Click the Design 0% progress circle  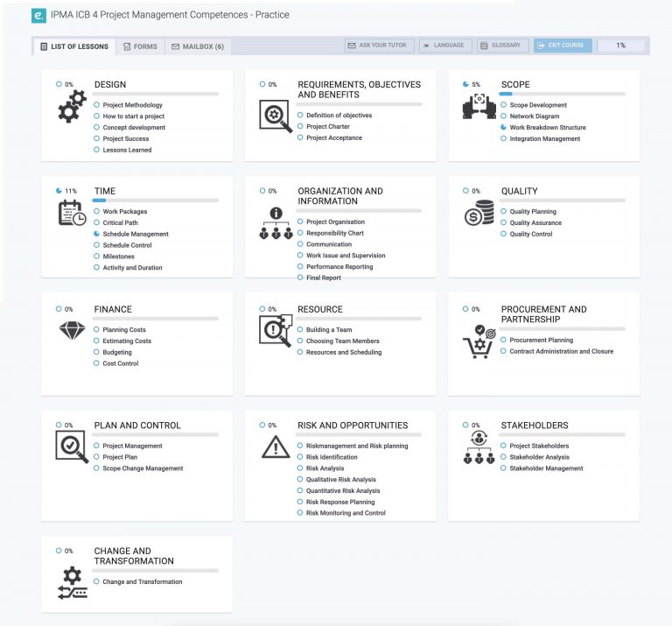click(59, 84)
